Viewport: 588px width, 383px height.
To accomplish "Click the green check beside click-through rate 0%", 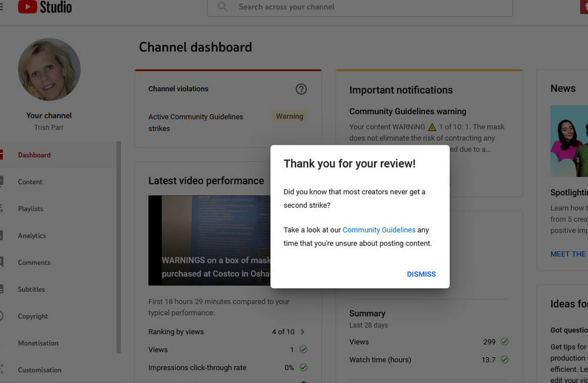I will [x=303, y=368].
